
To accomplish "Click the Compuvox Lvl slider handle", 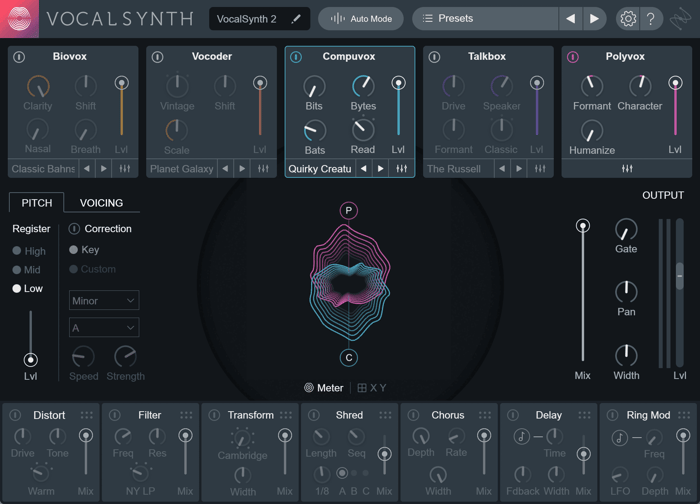I will pos(399,83).
